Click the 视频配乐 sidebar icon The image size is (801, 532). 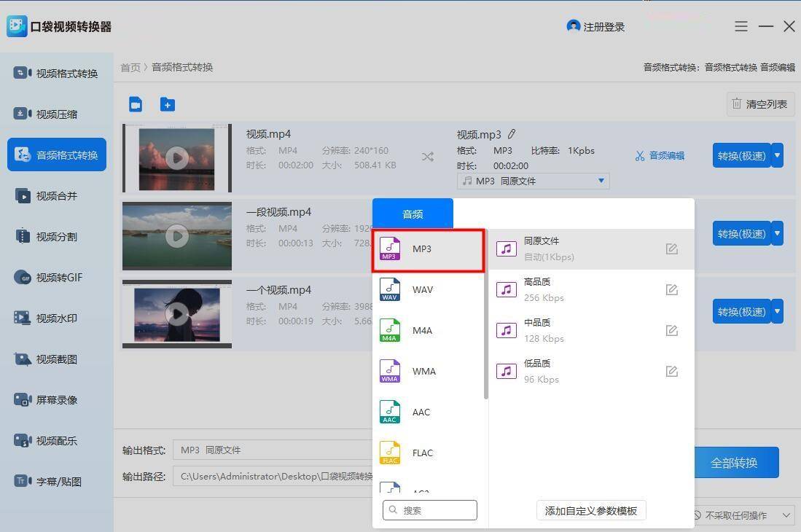coord(23,441)
